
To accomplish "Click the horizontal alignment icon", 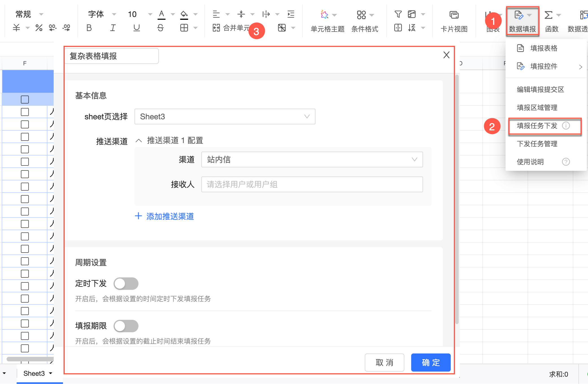I will (x=216, y=14).
